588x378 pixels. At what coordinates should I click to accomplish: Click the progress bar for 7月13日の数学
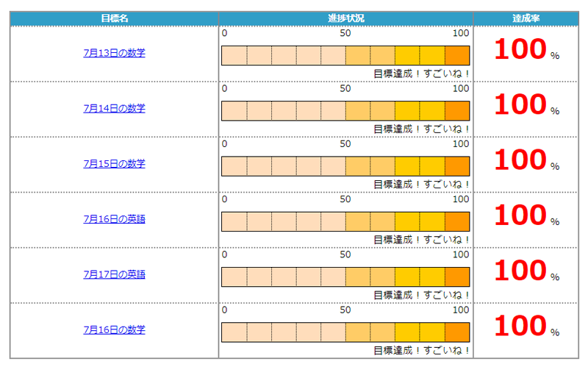pyautogui.click(x=345, y=55)
